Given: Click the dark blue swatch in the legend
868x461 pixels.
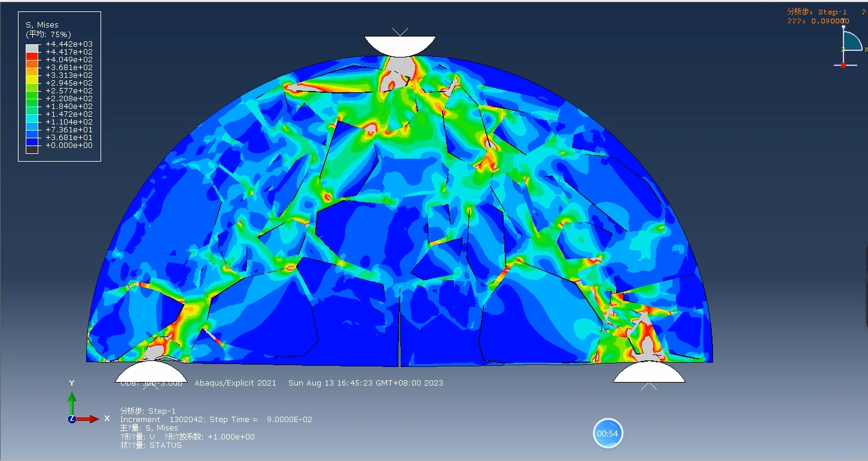Looking at the screenshot, I should tap(32, 141).
